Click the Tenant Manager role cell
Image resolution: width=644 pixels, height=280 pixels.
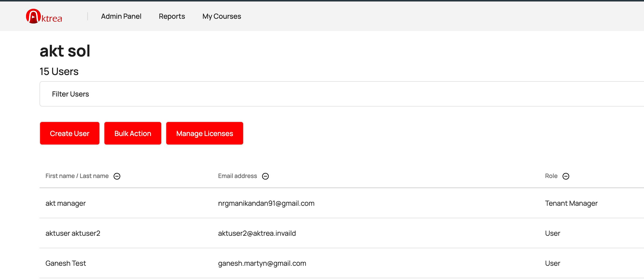tap(571, 203)
